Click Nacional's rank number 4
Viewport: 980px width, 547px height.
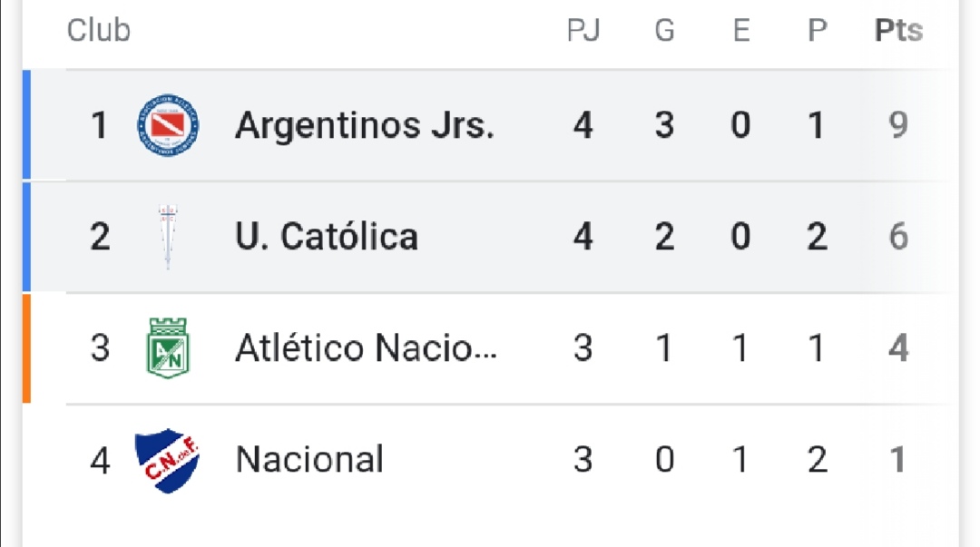tap(100, 460)
